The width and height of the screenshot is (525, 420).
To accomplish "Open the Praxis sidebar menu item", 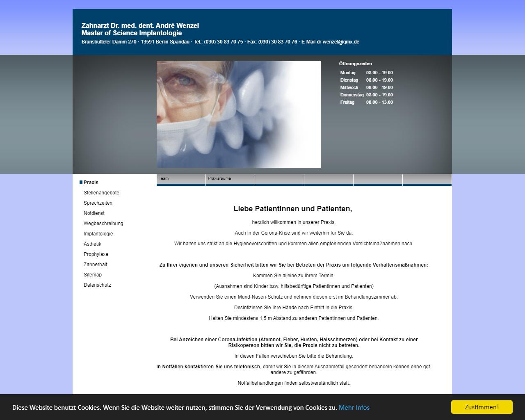I will point(91,183).
